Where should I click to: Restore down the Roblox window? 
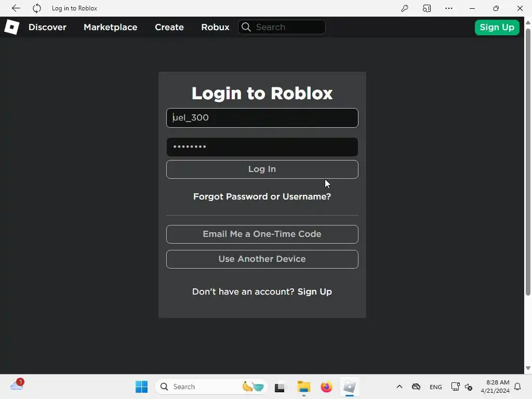tap(496, 8)
